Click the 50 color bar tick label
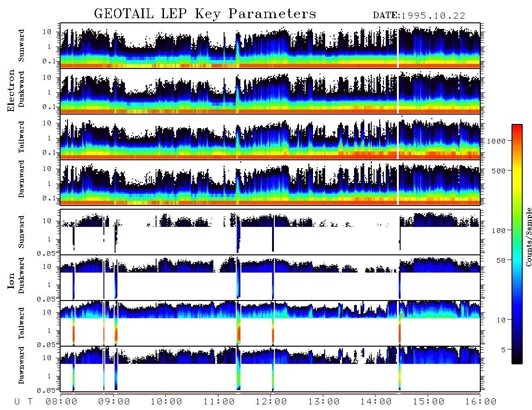Image resolution: width=532 pixels, height=410 pixels. click(501, 260)
